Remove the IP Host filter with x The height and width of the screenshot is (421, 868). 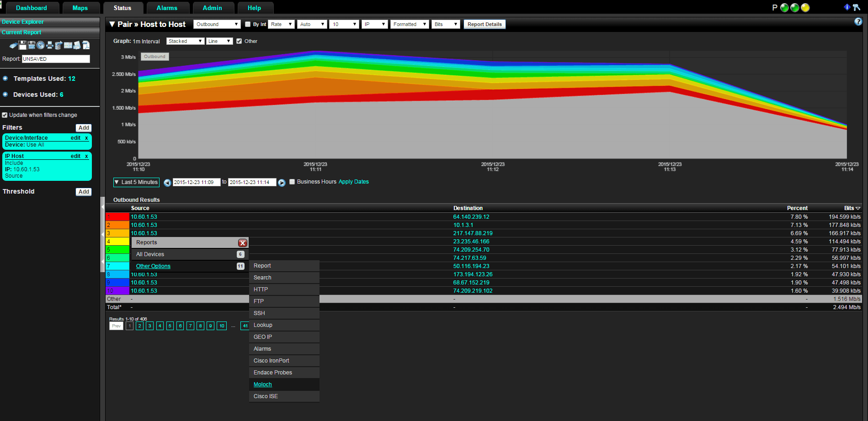pyautogui.click(x=86, y=156)
